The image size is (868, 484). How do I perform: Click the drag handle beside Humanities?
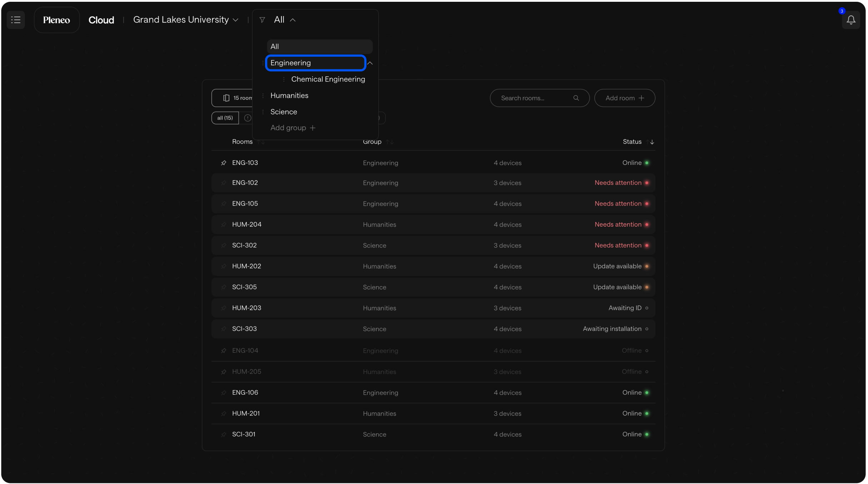263,96
